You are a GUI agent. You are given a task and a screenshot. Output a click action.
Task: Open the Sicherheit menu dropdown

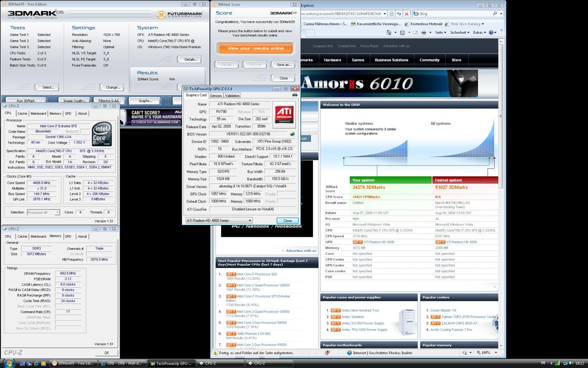click(x=460, y=33)
